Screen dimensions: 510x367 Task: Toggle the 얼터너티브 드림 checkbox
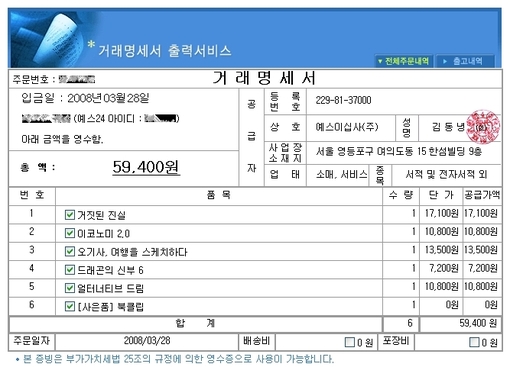click(69, 288)
